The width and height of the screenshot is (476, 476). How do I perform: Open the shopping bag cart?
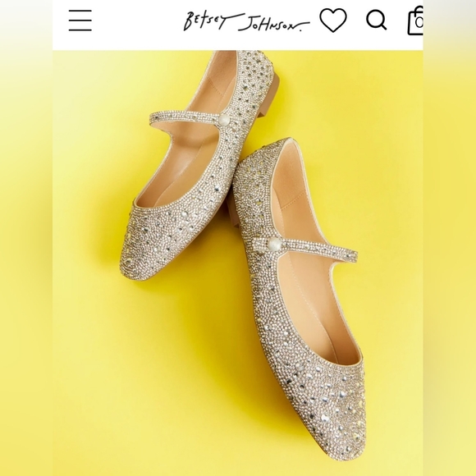415,21
